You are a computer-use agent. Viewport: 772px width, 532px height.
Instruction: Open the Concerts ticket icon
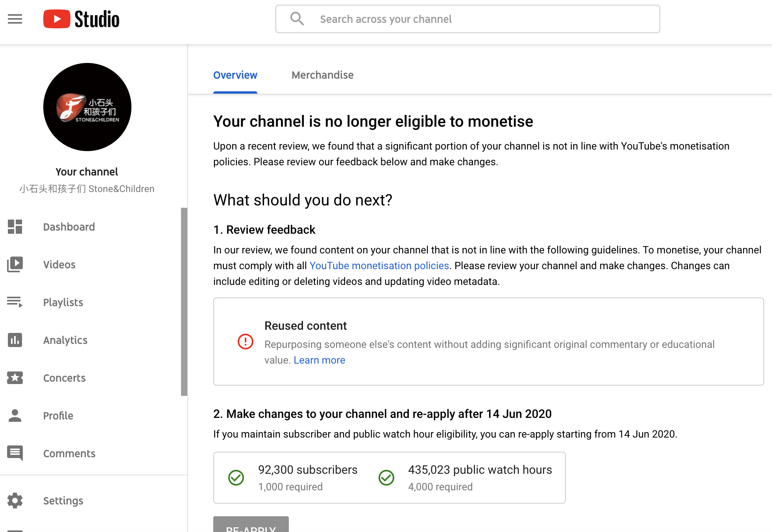(15, 378)
